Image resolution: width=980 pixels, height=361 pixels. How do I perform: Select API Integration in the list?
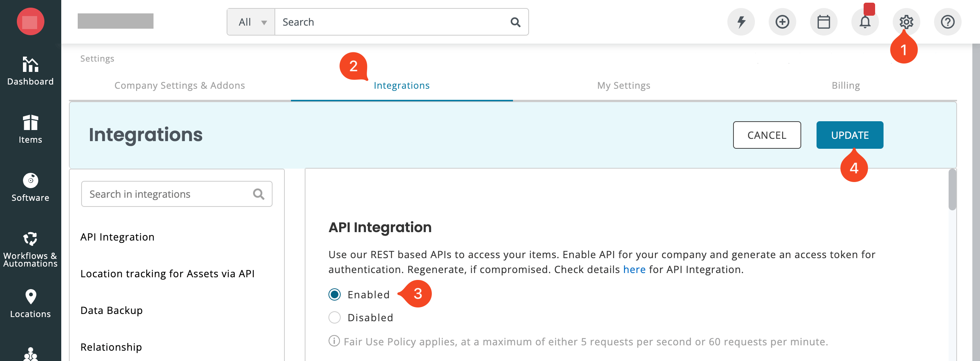pyautogui.click(x=117, y=237)
